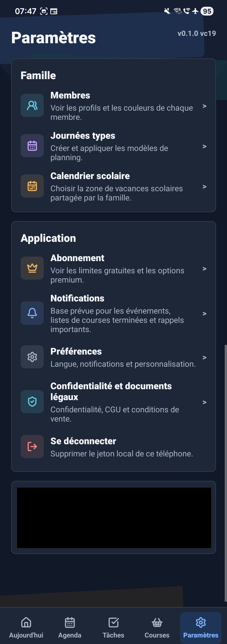This screenshot has width=227, height=644.
Task: Tap the black banner area below Application
Action: coord(114,517)
